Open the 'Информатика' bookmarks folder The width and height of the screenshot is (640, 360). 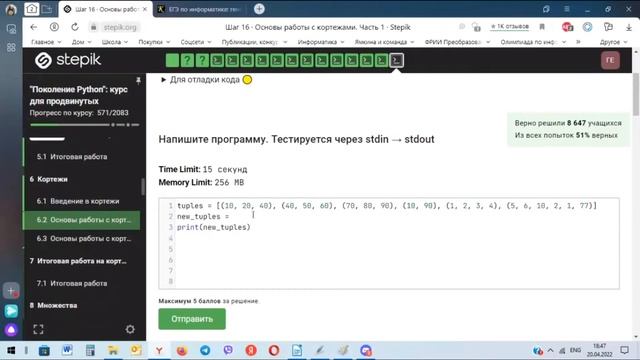(x=321, y=42)
